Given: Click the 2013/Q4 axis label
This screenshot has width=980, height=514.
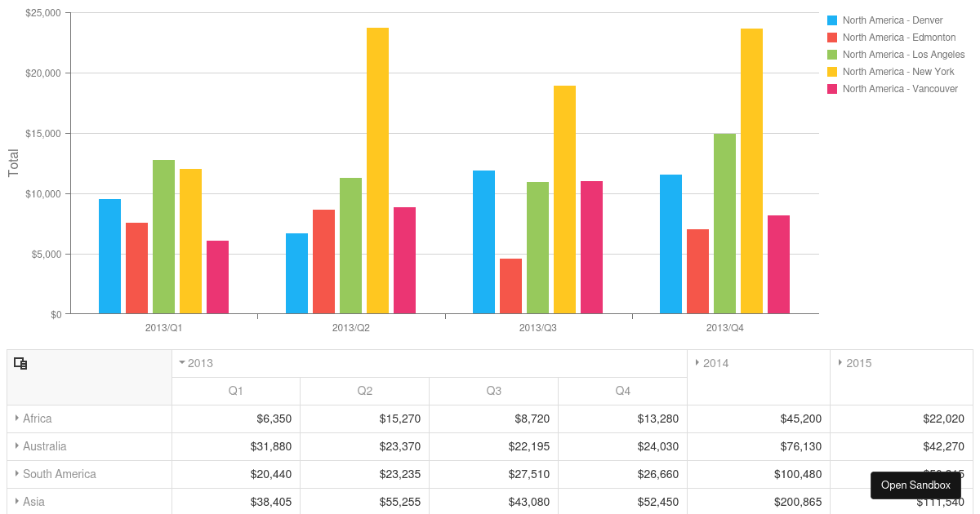Looking at the screenshot, I should tap(725, 328).
